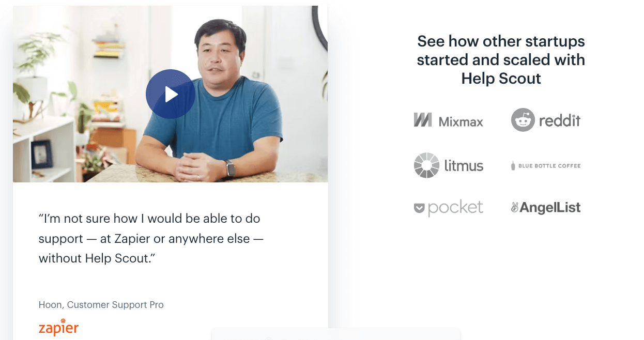Click the reddit alien mascot icon
Image resolution: width=644 pixels, height=340 pixels.
(523, 120)
